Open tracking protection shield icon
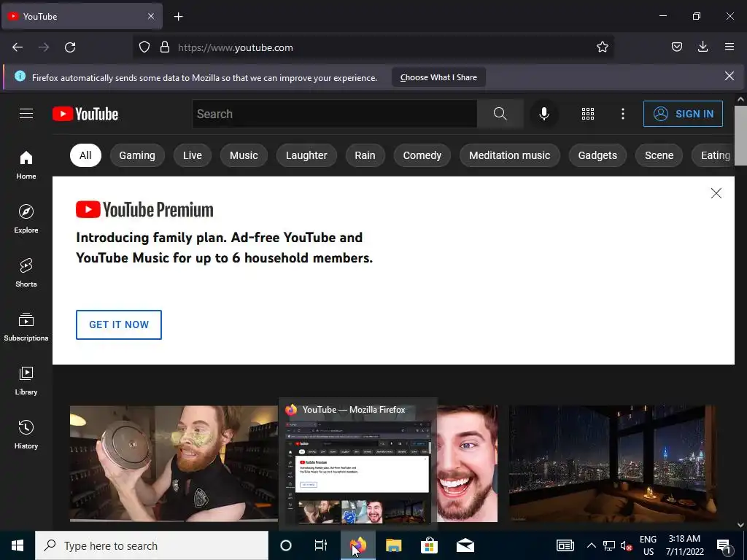Viewport: 747px width, 560px height. (144, 47)
